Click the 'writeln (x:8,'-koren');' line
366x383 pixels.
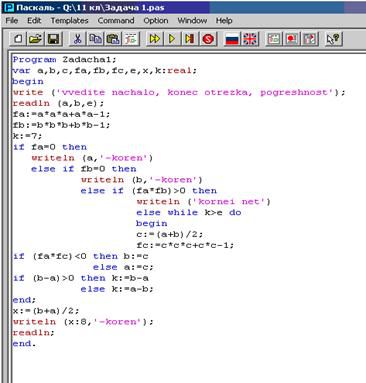coord(83,322)
